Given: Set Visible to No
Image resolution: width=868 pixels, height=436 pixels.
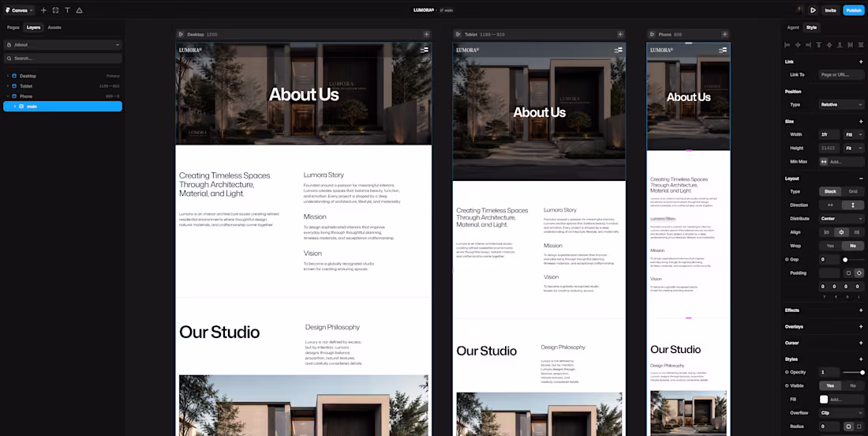Looking at the screenshot, I should [x=852, y=385].
